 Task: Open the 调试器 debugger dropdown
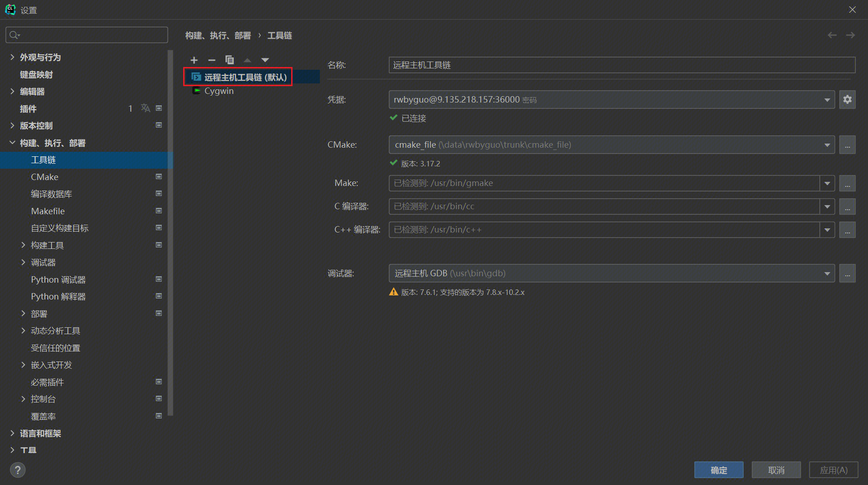(x=827, y=274)
